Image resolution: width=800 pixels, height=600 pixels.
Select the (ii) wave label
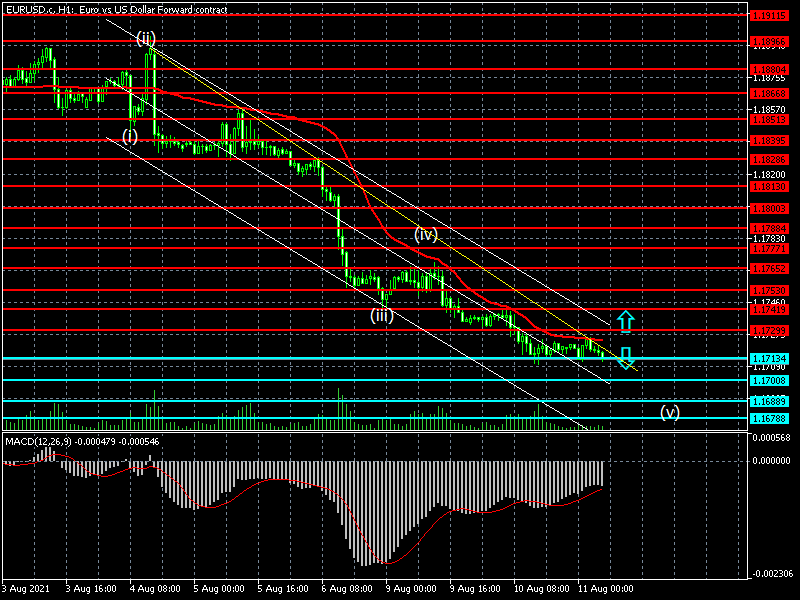[146, 39]
